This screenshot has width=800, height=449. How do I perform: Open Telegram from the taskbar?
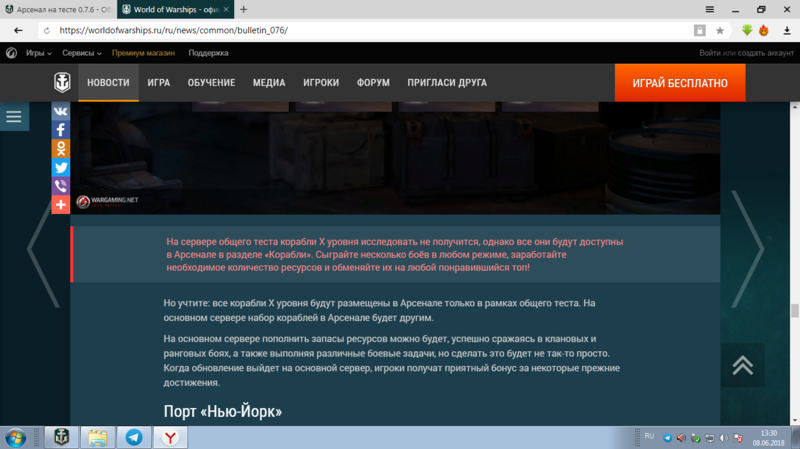pos(134,437)
